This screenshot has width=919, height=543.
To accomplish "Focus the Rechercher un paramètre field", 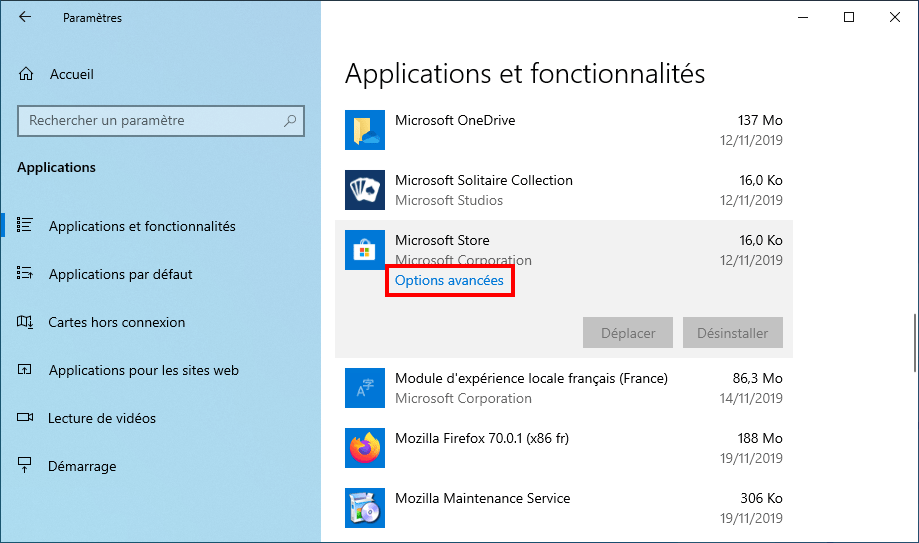I will [161, 121].
